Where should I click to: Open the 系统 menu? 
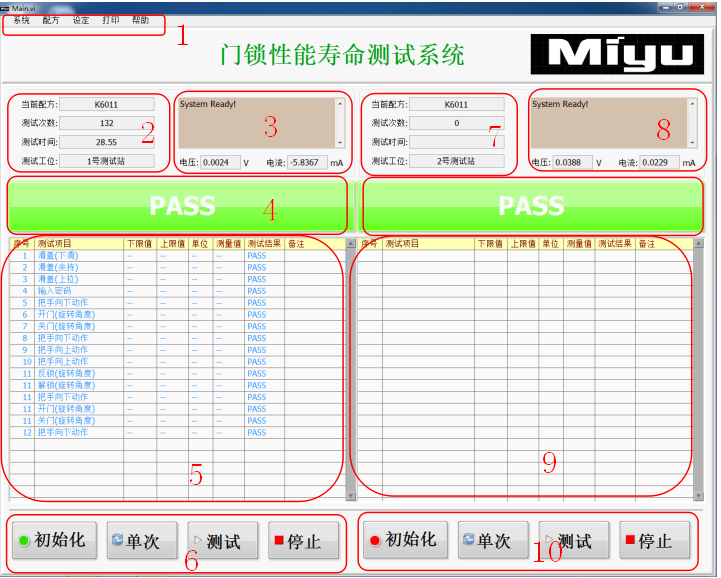21,20
